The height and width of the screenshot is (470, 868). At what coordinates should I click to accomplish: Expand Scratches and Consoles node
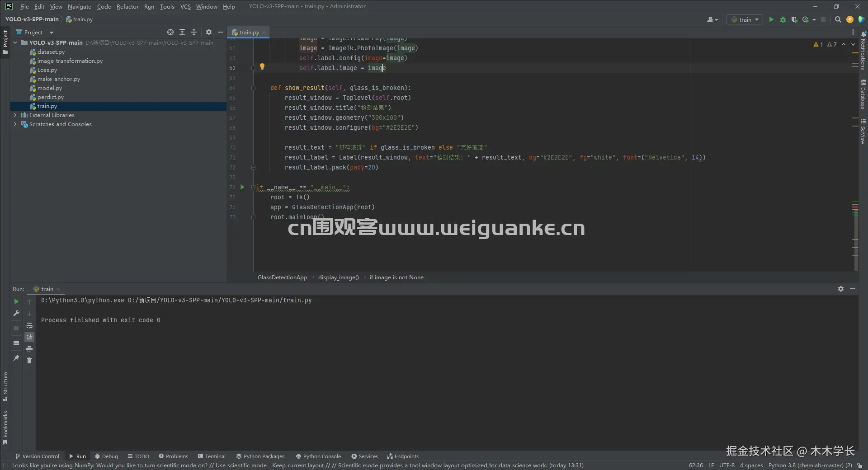tap(15, 124)
